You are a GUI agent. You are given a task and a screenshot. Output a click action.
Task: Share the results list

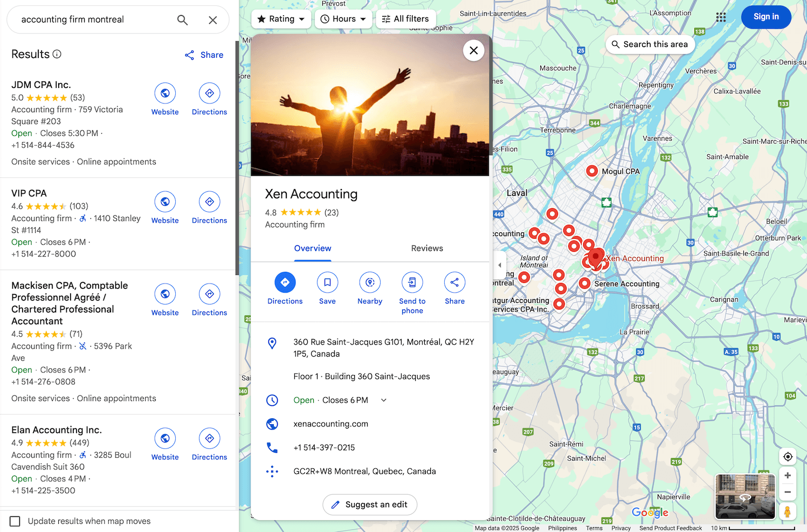204,55
